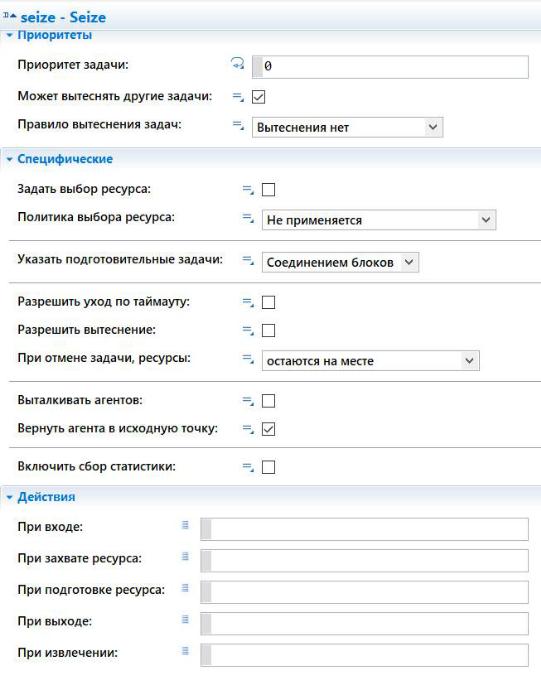Click the switch icon beside Задать выбор ресурса
This screenshot has width=541, height=674.
tap(248, 190)
